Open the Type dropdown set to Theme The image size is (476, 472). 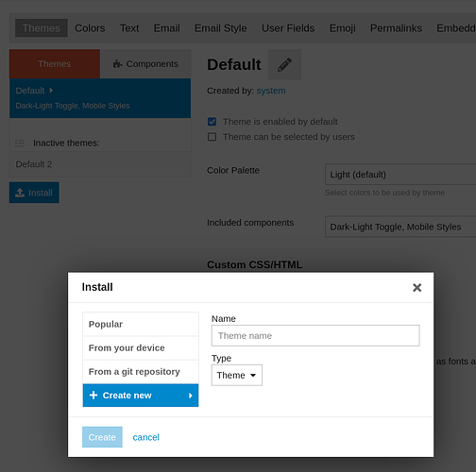coord(237,375)
